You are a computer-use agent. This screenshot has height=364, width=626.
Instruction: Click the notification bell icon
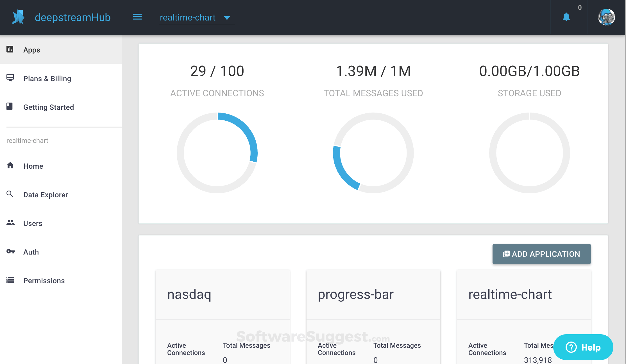566,17
